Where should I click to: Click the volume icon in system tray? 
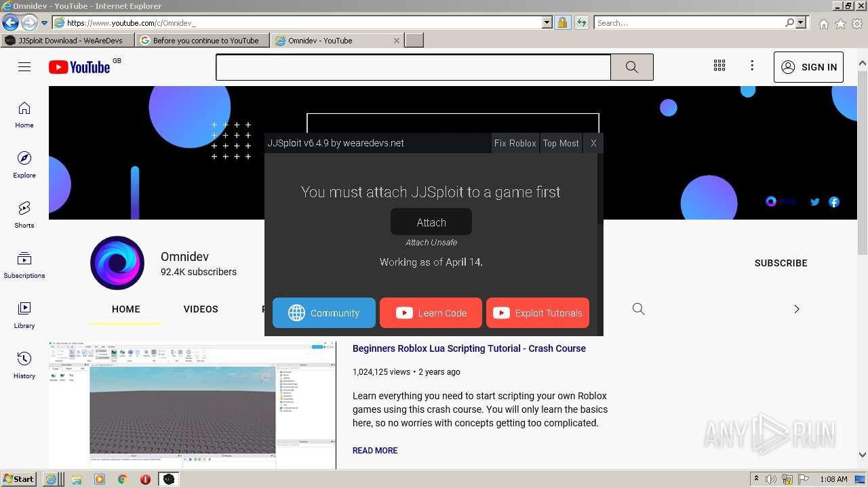coord(771,479)
